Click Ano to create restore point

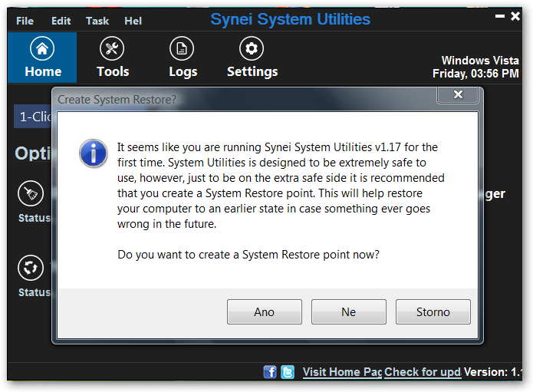[265, 311]
